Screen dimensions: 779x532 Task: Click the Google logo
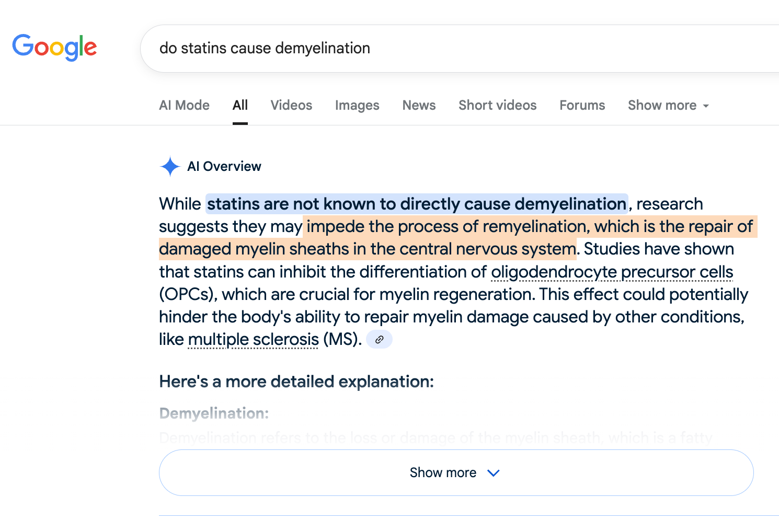(55, 48)
